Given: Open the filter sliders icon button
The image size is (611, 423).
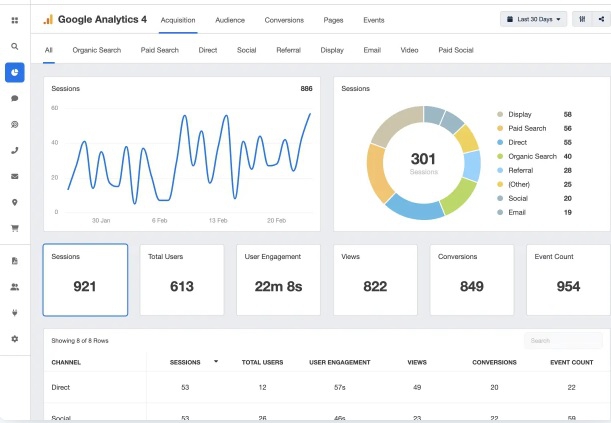Looking at the screenshot, I should (x=582, y=19).
